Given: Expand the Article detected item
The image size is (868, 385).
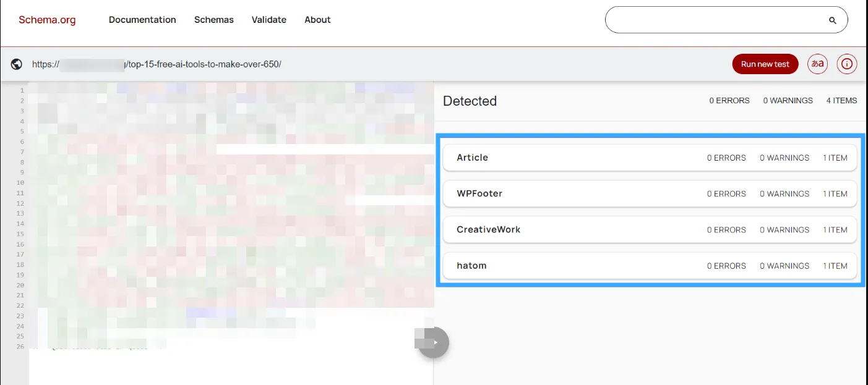Looking at the screenshot, I should (x=650, y=158).
